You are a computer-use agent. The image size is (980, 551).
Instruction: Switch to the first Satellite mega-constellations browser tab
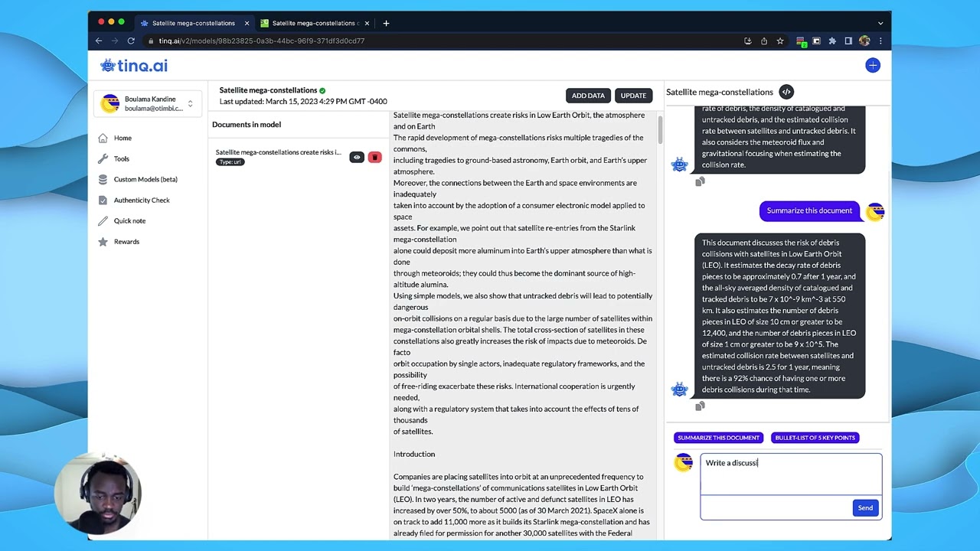194,23
